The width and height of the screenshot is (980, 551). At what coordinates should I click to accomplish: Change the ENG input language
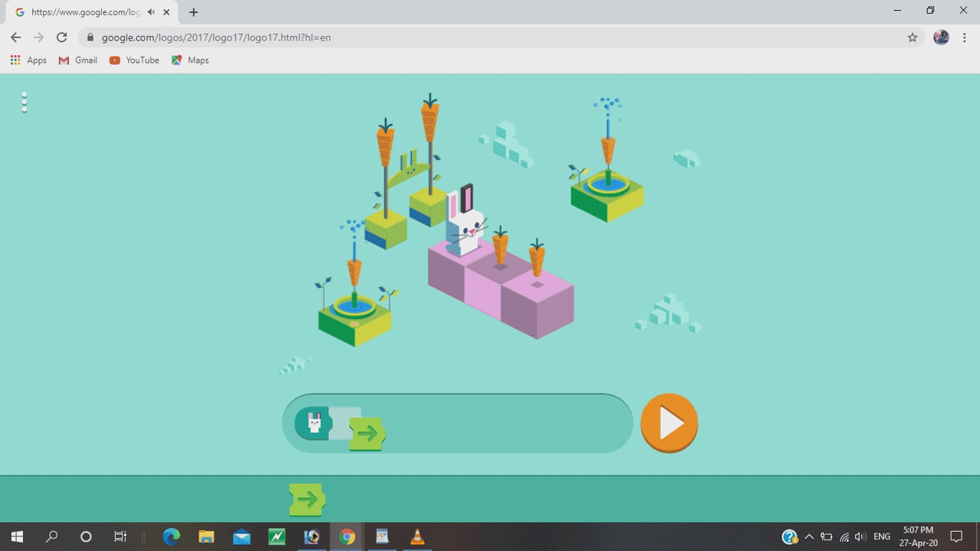click(882, 536)
